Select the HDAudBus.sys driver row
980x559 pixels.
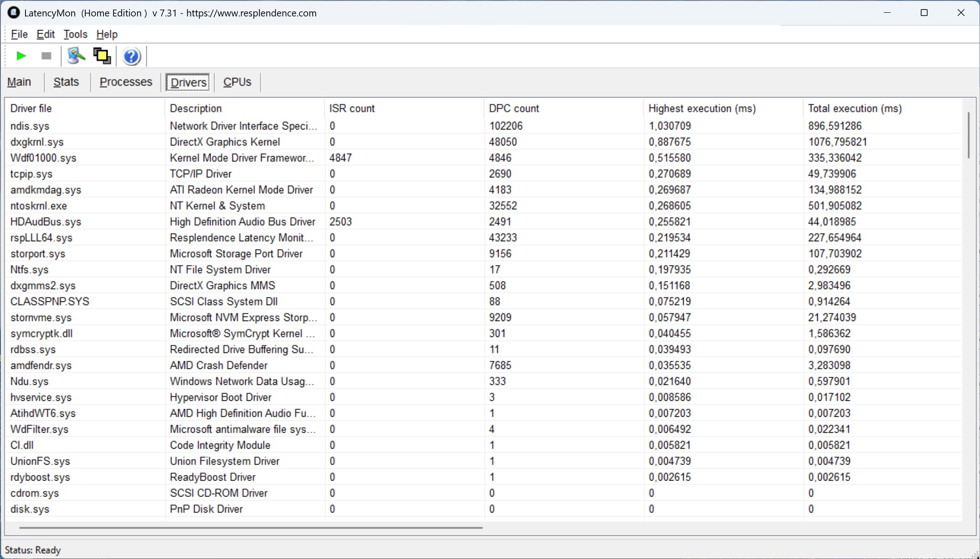[46, 222]
